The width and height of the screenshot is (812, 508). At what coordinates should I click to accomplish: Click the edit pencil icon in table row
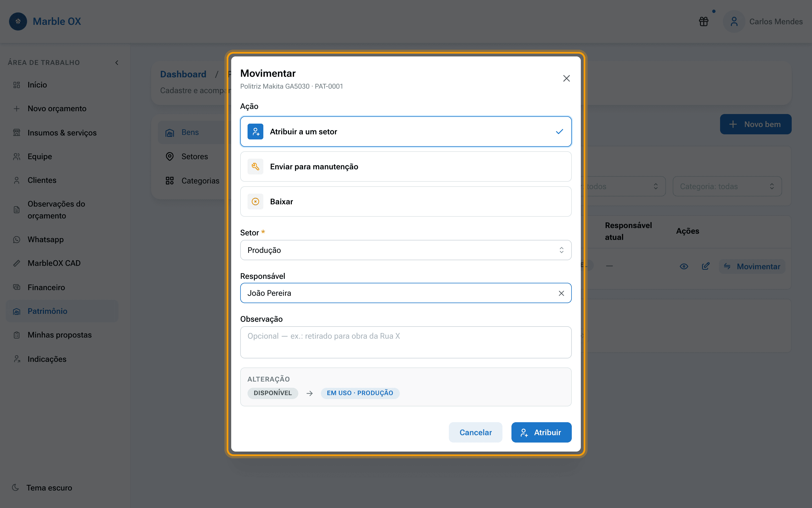coord(706,266)
